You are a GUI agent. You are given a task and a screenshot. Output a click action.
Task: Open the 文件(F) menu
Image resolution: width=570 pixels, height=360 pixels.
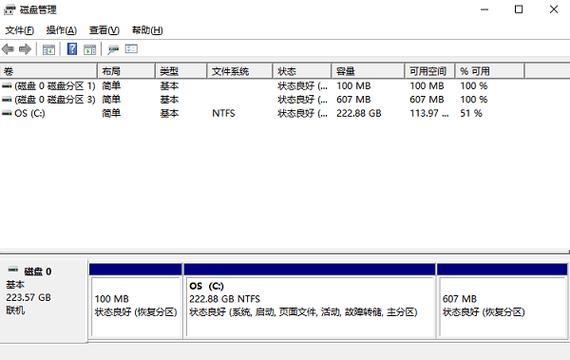click(x=20, y=30)
